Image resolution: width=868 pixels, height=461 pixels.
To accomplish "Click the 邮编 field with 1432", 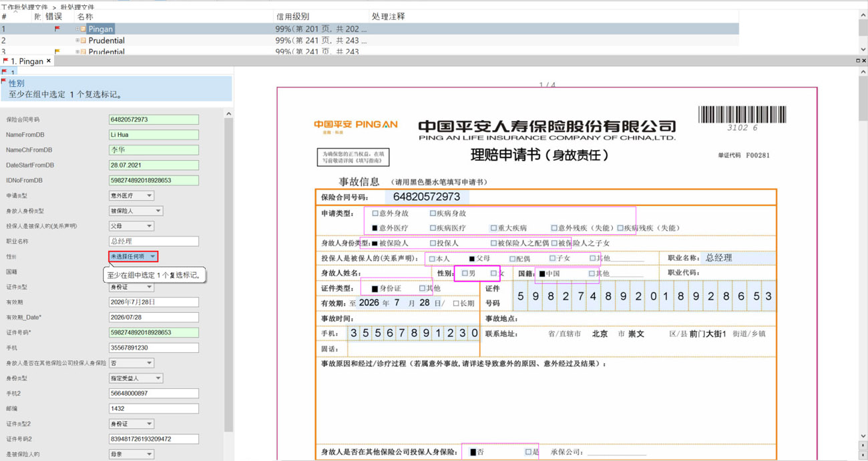I will pos(154,408).
